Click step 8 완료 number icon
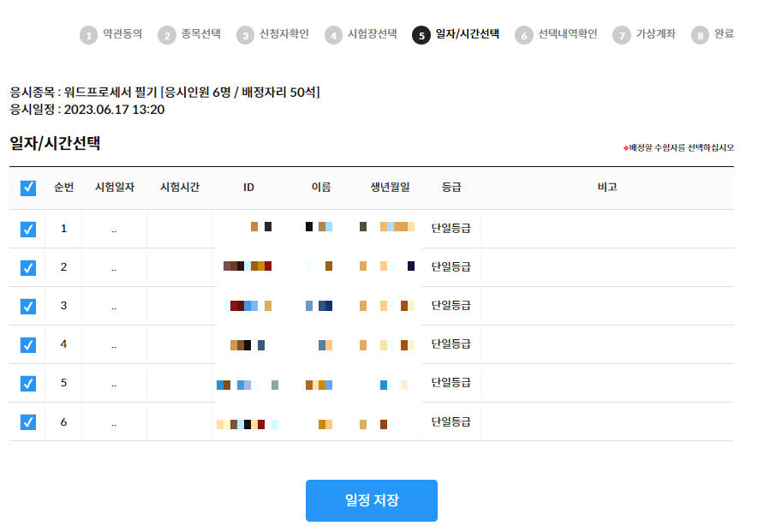Image resolution: width=758 pixels, height=532 pixels. pos(700,35)
